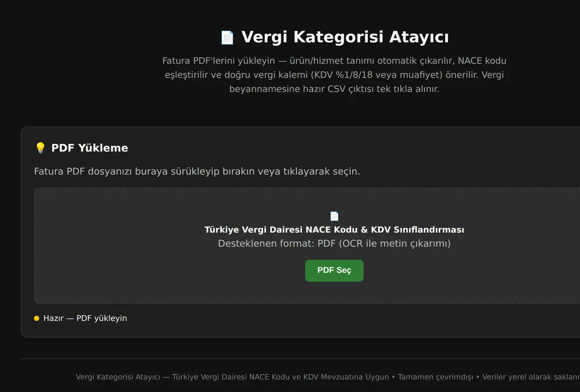This screenshot has height=392, width=580.
Task: Click the document icon in the drop zone
Action: click(334, 216)
